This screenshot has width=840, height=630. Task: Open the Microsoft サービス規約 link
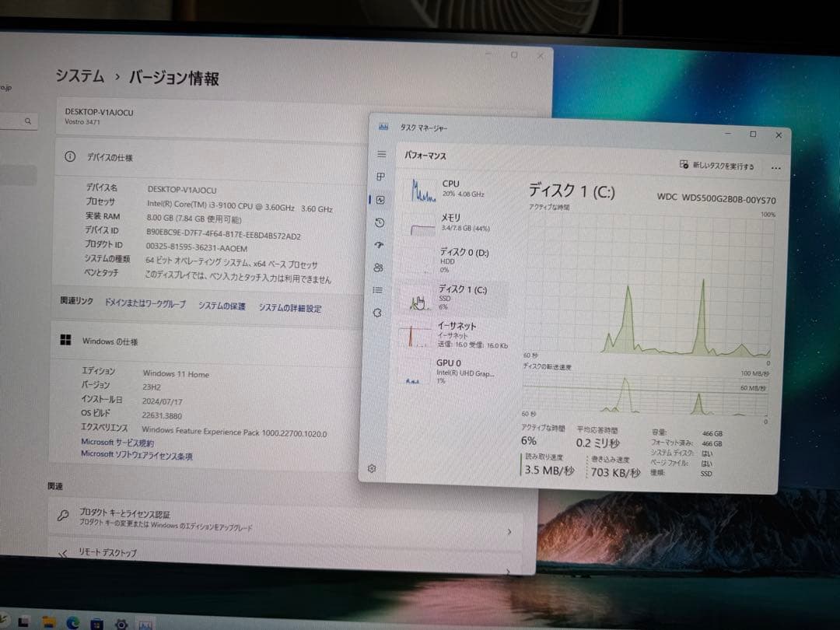pos(115,442)
